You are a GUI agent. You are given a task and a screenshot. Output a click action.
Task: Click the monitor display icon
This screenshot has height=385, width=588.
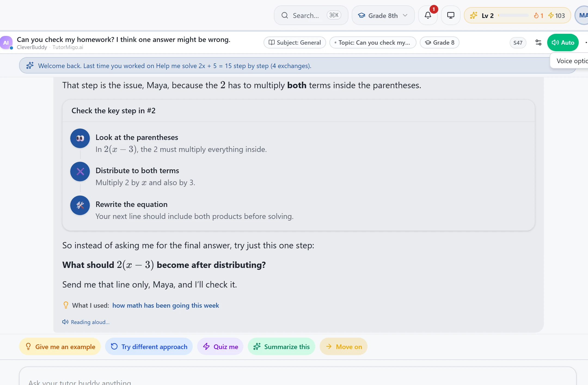[451, 16]
